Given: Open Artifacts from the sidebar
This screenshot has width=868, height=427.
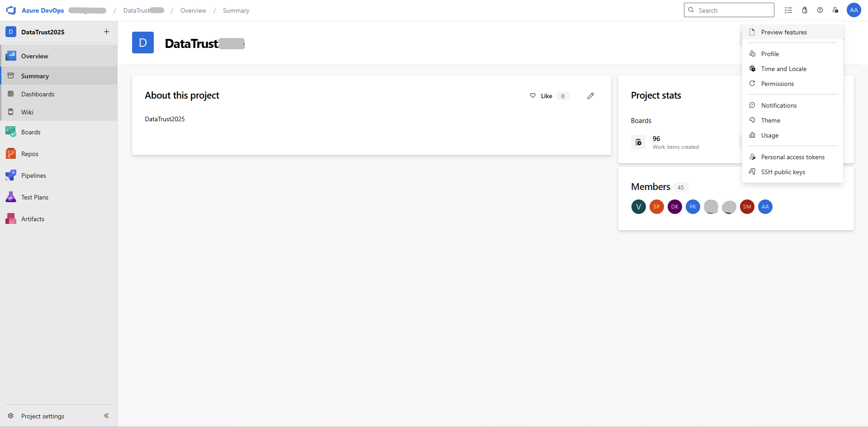Looking at the screenshot, I should pos(59,219).
